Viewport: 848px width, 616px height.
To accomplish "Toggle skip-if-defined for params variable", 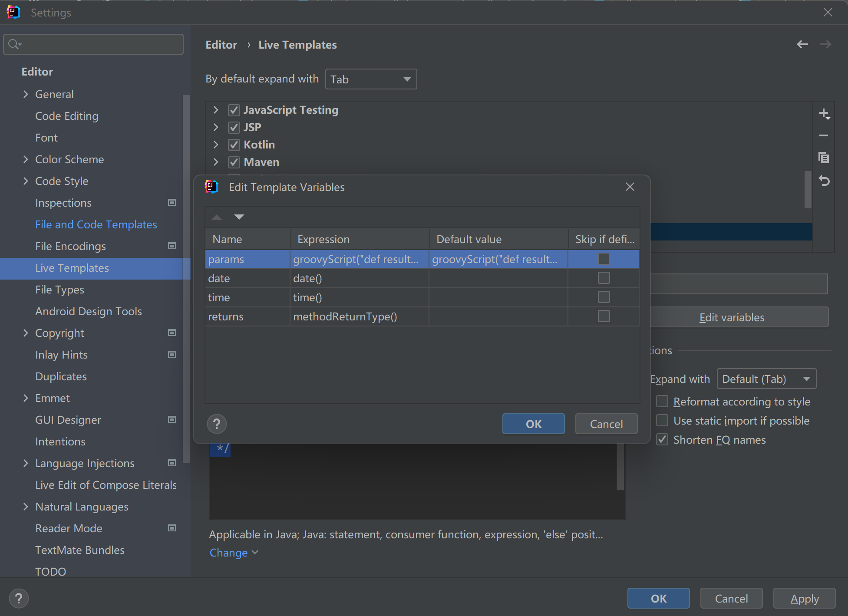I will [604, 259].
